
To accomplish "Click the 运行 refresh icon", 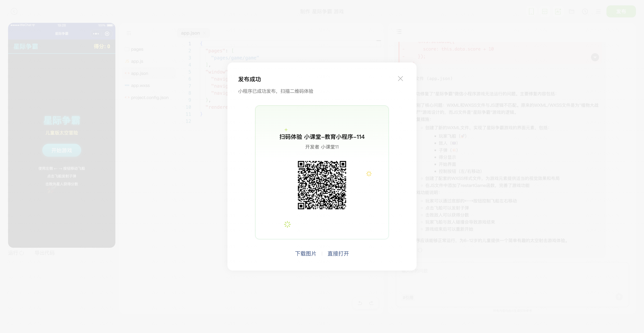I will click(21, 253).
